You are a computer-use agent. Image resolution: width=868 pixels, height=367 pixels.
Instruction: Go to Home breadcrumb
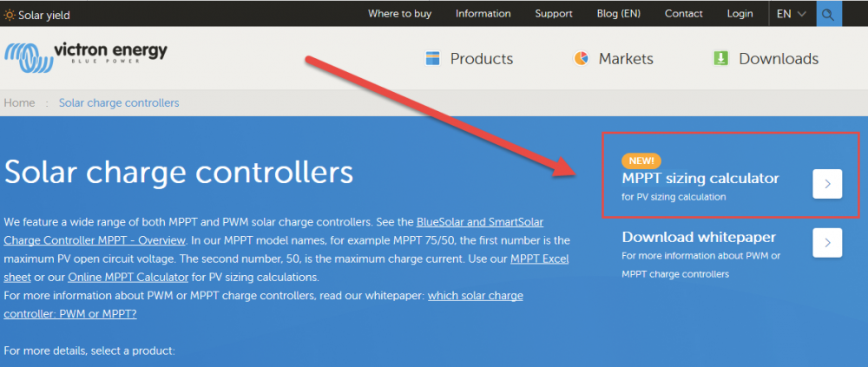[x=19, y=103]
